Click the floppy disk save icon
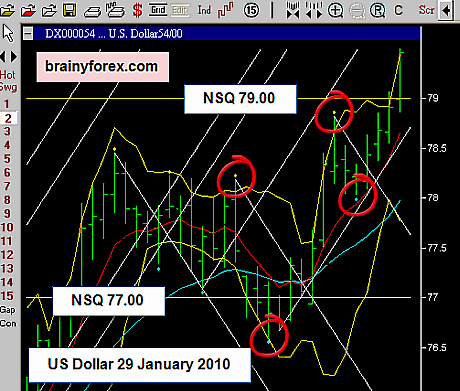Screen dimensions: 460x391 click(69, 10)
